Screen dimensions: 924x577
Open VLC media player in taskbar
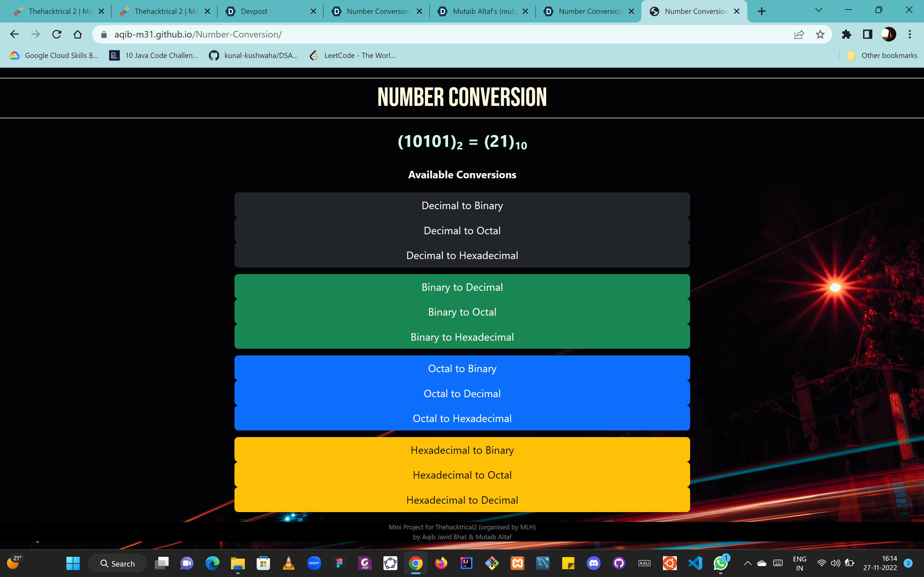(x=289, y=563)
